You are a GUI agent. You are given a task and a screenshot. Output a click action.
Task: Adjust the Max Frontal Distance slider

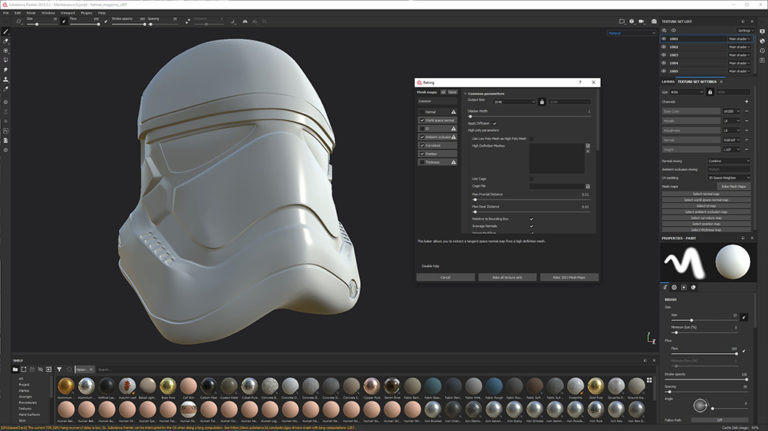click(531, 199)
